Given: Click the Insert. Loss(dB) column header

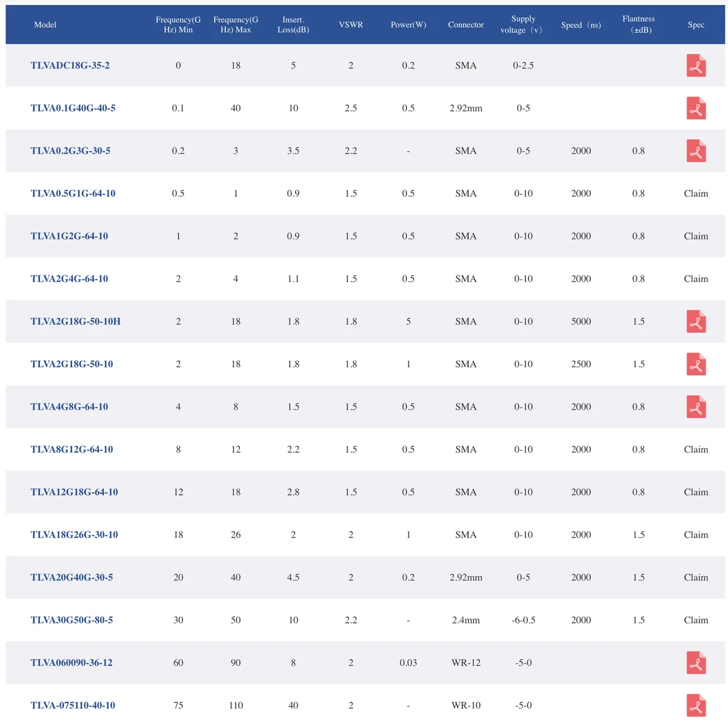Looking at the screenshot, I should [x=293, y=25].
